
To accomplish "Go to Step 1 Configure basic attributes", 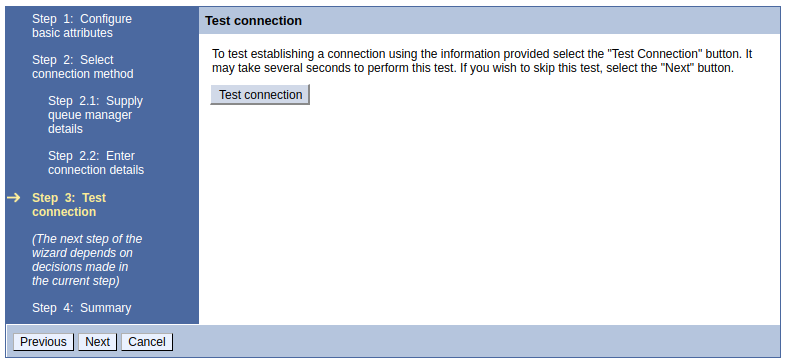I will (82, 26).
